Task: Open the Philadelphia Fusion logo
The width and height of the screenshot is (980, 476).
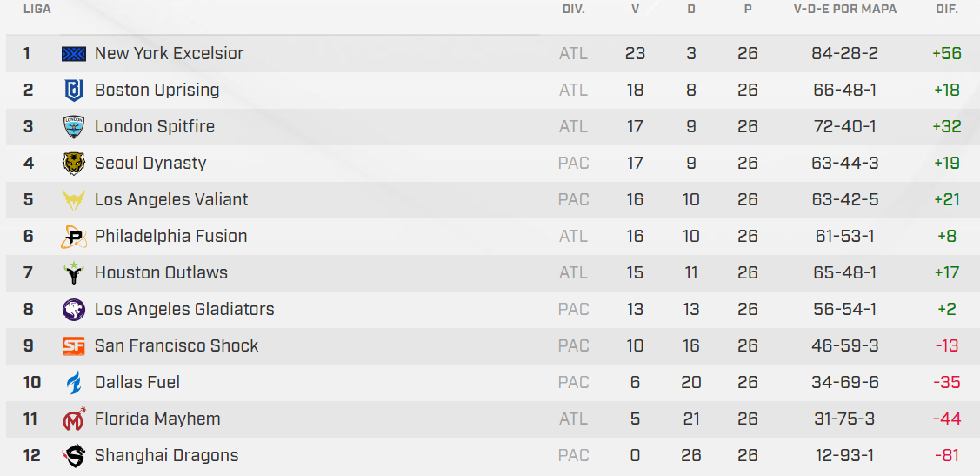Action: point(74,237)
